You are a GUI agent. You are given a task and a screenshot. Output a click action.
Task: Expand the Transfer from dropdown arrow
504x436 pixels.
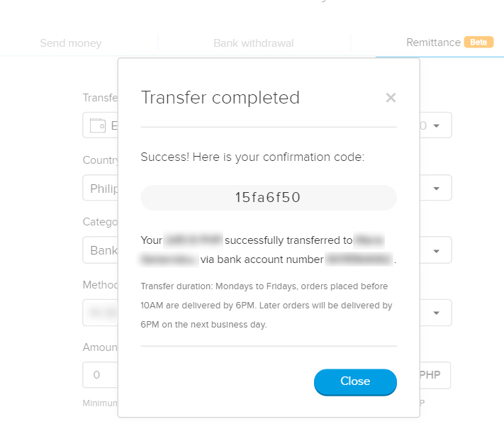coord(436,125)
